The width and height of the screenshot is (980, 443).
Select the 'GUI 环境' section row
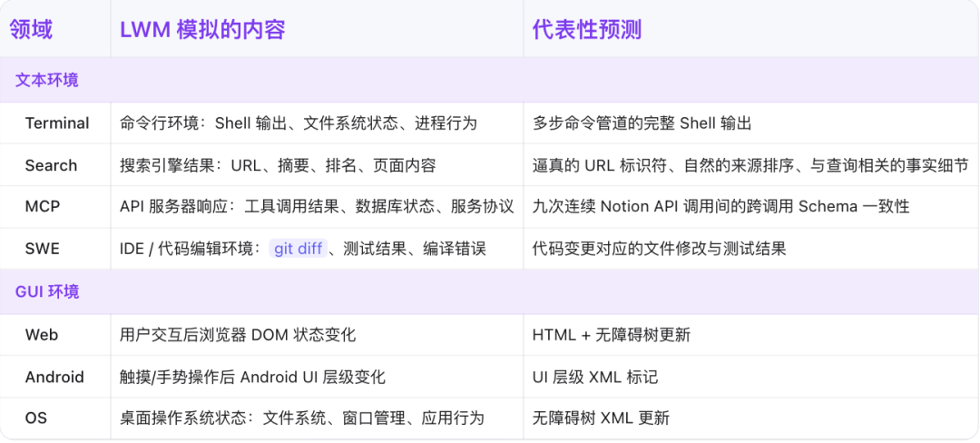click(490, 291)
